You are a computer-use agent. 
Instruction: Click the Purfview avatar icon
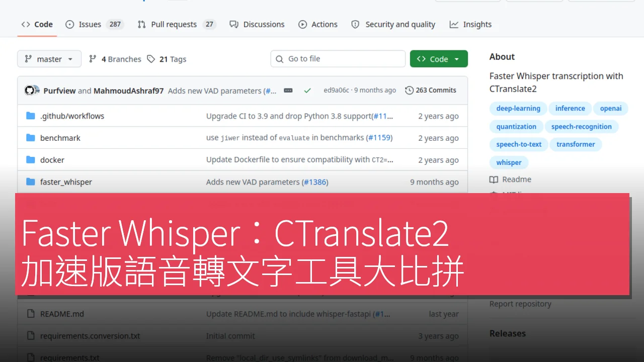tap(29, 90)
